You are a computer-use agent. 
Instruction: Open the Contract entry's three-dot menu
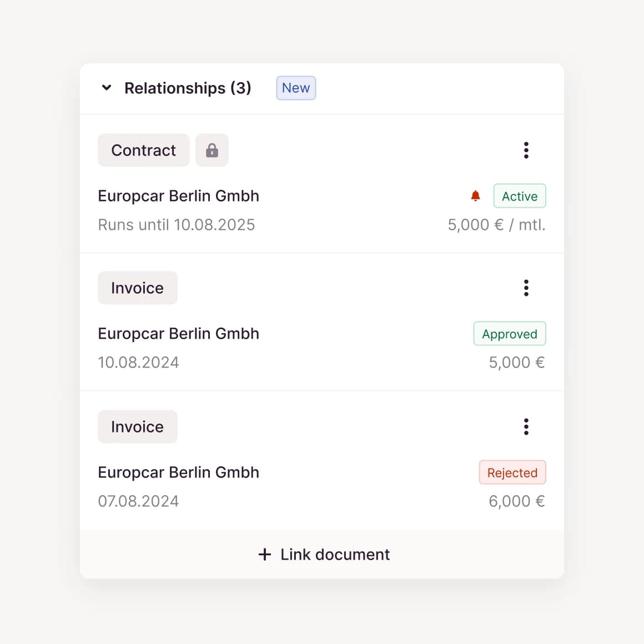tap(526, 150)
